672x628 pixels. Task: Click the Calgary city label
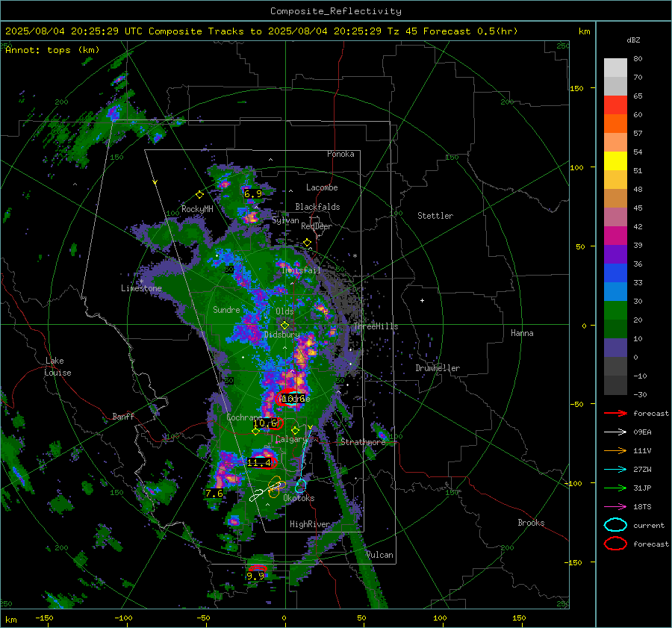pyautogui.click(x=291, y=439)
